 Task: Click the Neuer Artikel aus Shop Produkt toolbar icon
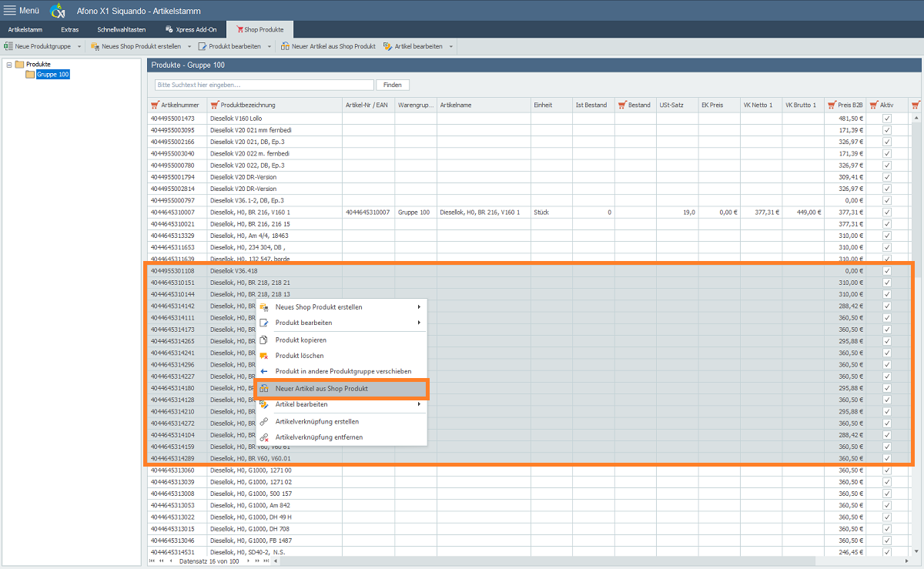pos(286,46)
